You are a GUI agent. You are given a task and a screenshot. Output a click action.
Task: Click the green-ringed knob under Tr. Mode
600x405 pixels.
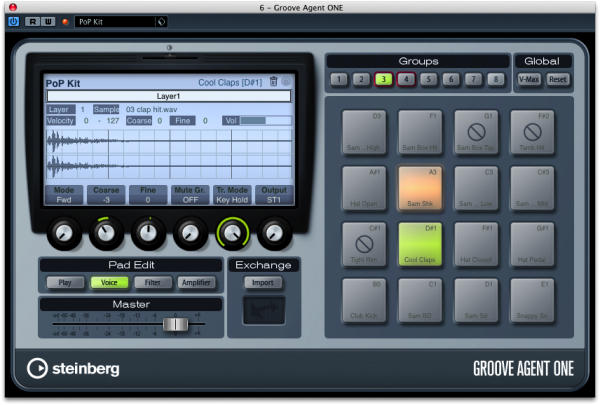233,233
